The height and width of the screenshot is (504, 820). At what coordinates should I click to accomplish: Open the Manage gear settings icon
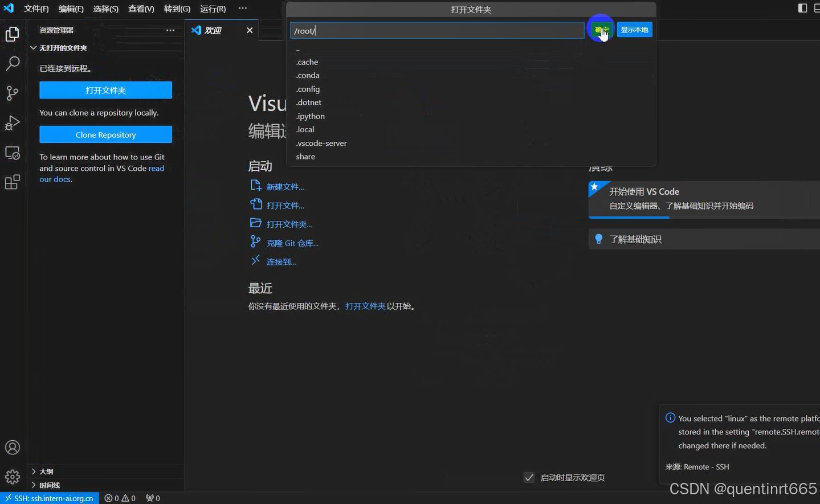13,477
